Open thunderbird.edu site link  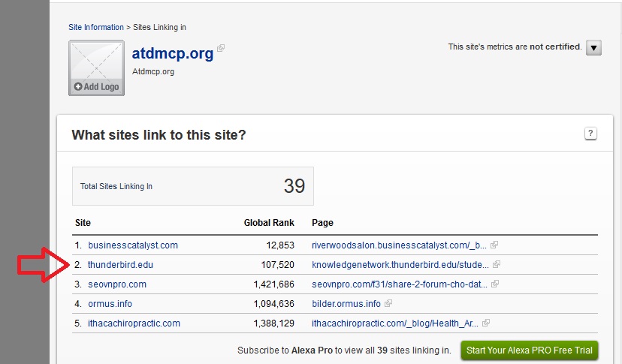[120, 264]
